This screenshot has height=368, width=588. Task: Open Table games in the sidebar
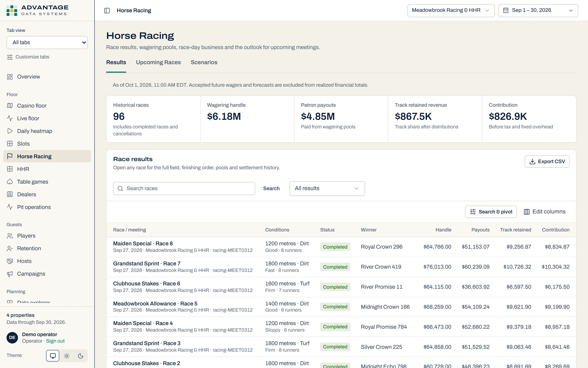click(x=47, y=182)
